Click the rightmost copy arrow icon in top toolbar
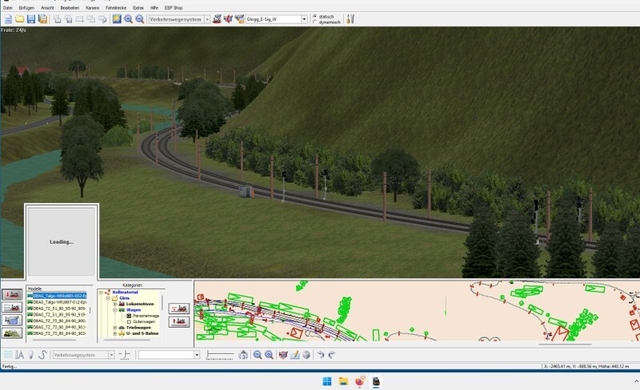This screenshot has height=390, width=640. (x=102, y=19)
